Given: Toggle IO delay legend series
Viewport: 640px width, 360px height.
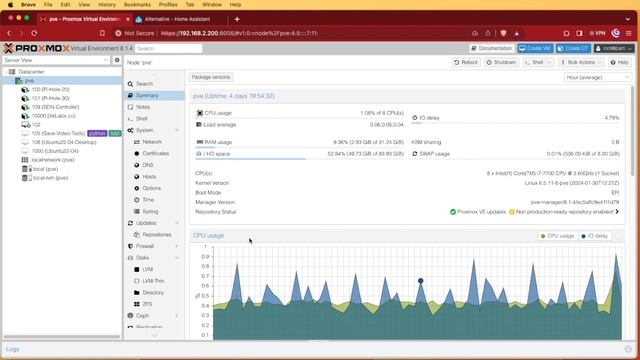Looking at the screenshot, I should point(594,236).
